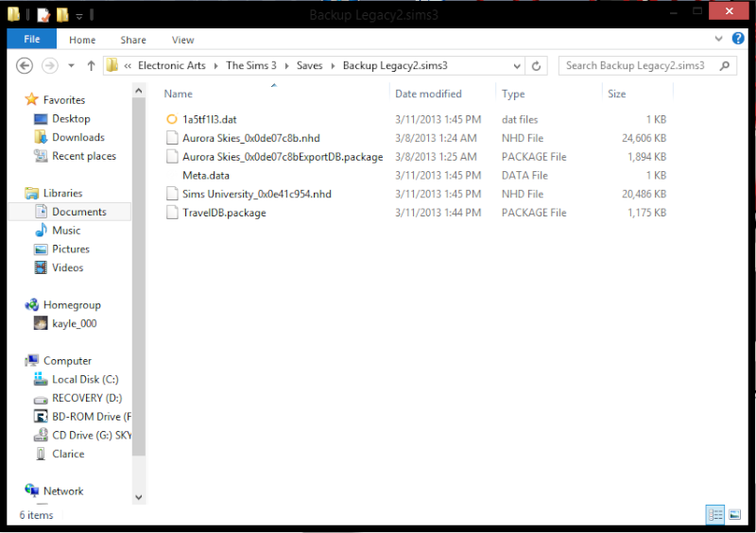The width and height of the screenshot is (756, 533).
Task: Refresh the Backup Legacy2.sims3 folder
Action: 536,65
